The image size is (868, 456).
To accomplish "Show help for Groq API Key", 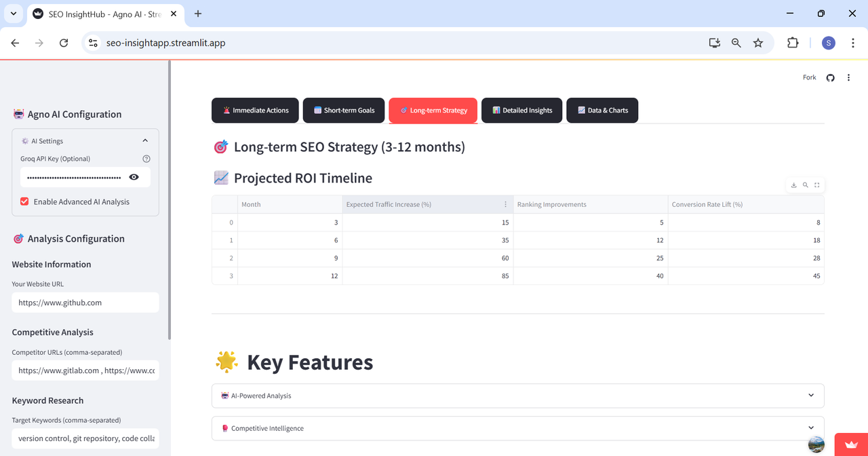I will (x=146, y=159).
